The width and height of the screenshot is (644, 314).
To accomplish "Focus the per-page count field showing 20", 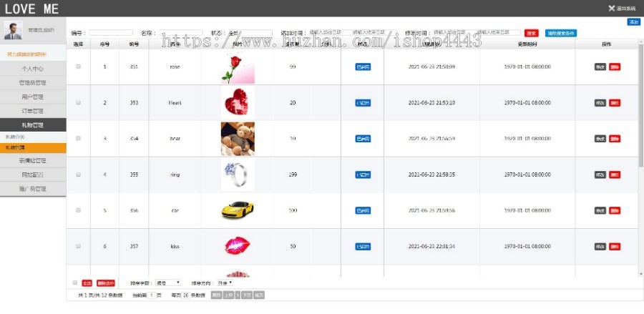I will [185, 295].
